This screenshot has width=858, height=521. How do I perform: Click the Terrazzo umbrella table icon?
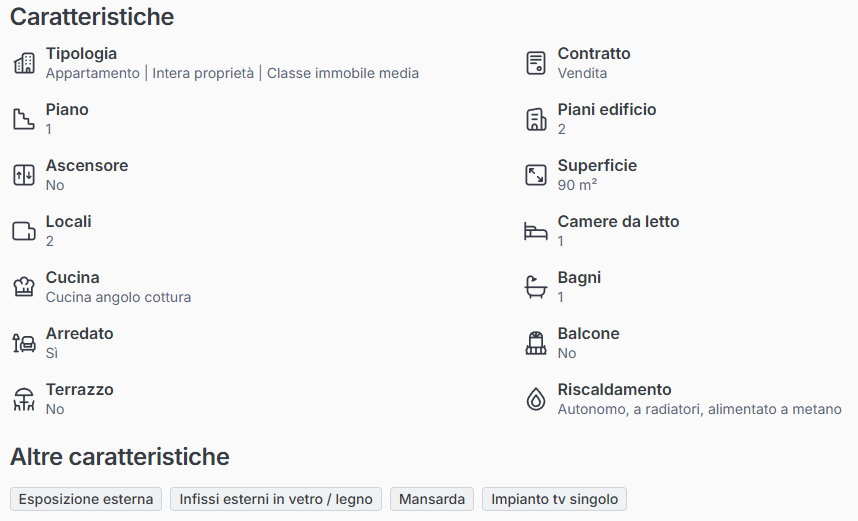click(x=24, y=399)
